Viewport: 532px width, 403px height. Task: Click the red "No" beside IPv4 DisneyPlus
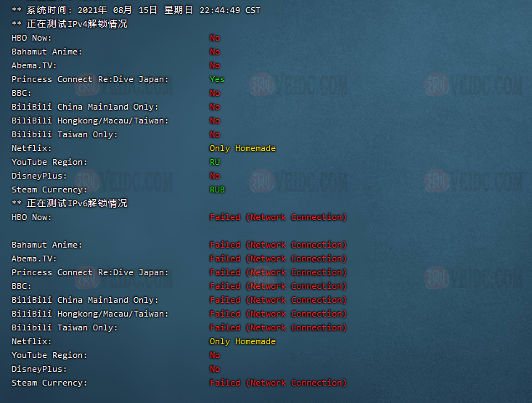(x=215, y=176)
